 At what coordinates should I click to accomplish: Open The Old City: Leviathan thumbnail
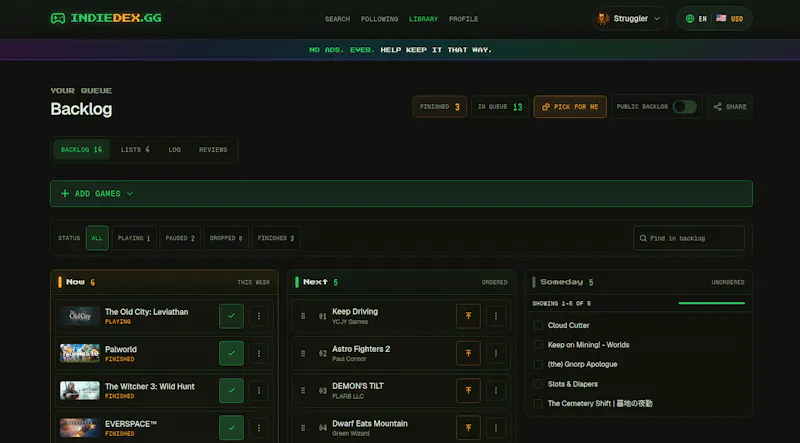tap(80, 316)
